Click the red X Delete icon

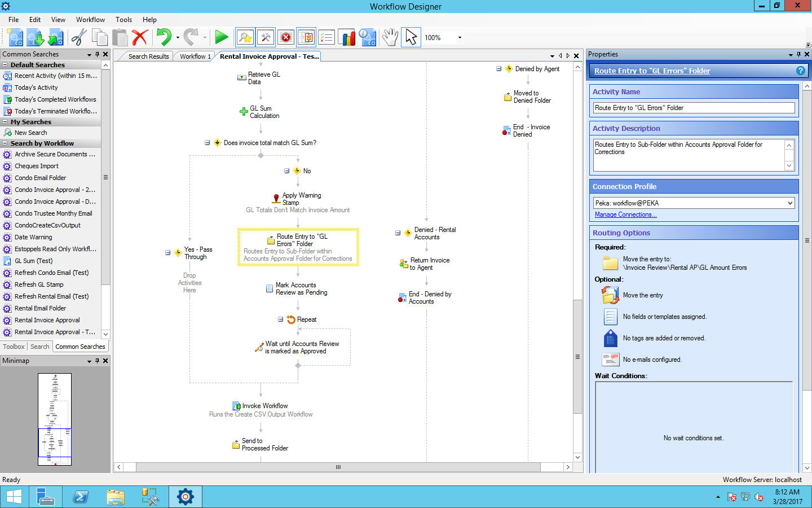(139, 38)
